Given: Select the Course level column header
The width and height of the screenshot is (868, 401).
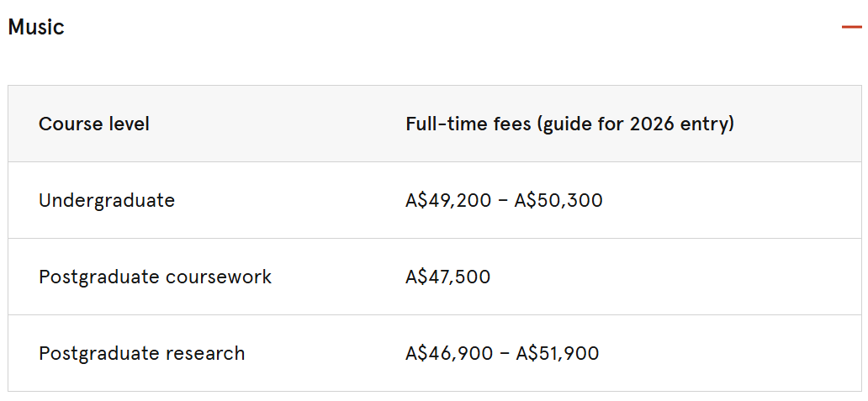Looking at the screenshot, I should [x=94, y=124].
